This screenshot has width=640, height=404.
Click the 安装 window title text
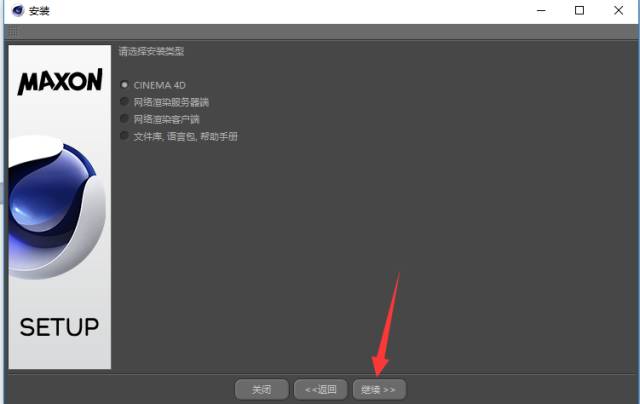(x=39, y=11)
